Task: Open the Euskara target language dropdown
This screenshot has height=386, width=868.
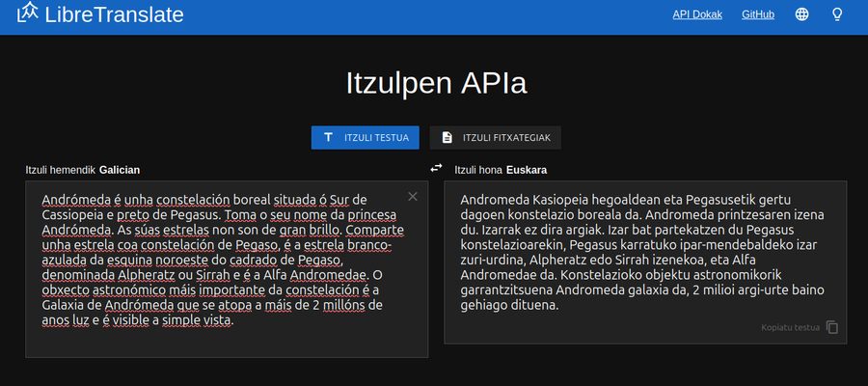Action: pyautogui.click(x=527, y=170)
